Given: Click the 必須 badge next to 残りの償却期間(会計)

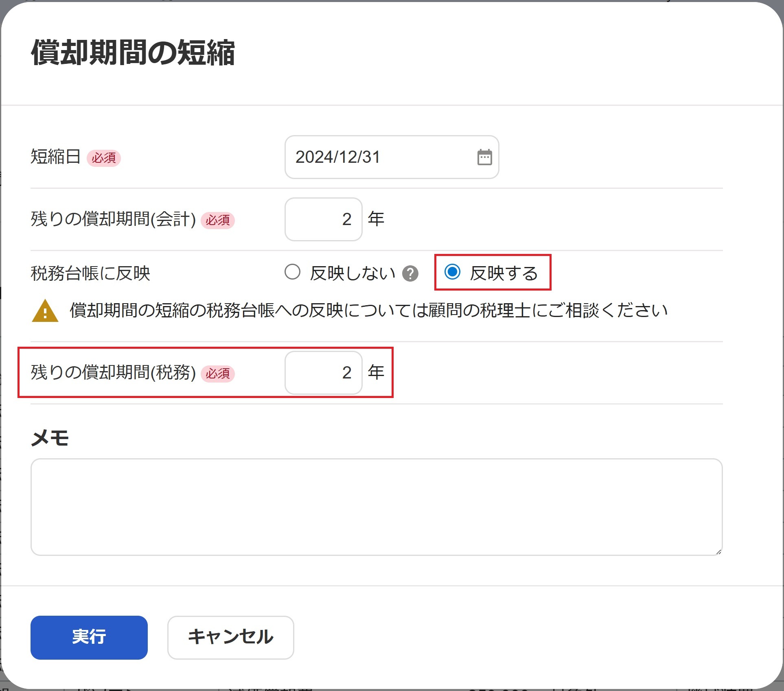Looking at the screenshot, I should [218, 220].
